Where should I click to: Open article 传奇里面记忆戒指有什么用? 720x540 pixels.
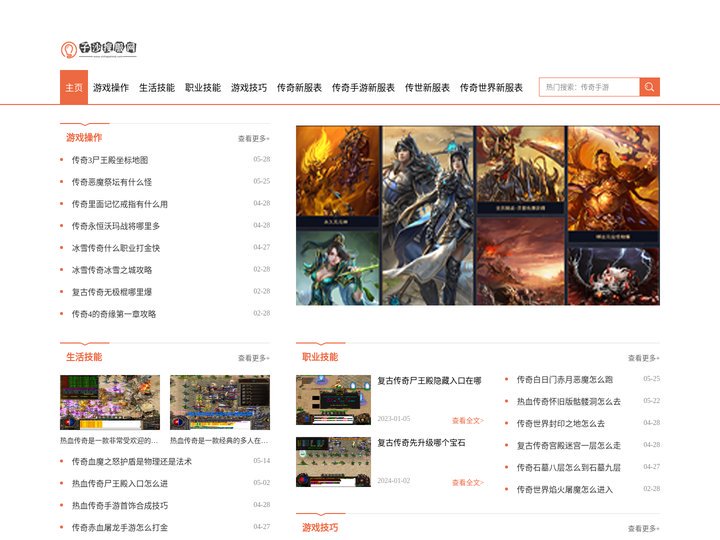tap(119, 204)
